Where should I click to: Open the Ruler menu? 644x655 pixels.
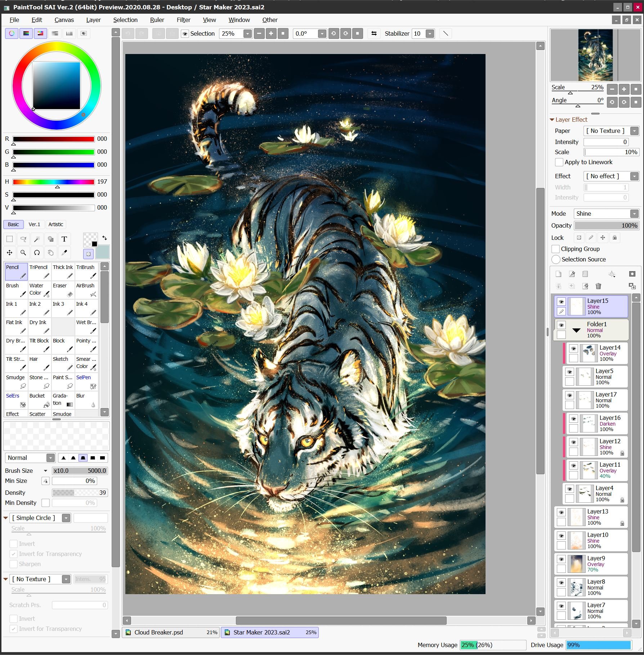click(157, 20)
